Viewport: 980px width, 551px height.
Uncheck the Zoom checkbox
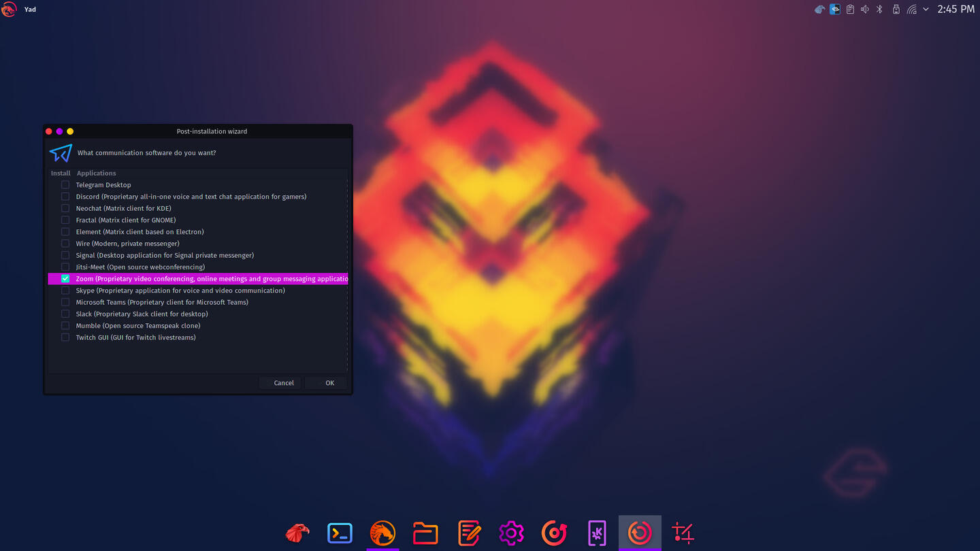65,279
